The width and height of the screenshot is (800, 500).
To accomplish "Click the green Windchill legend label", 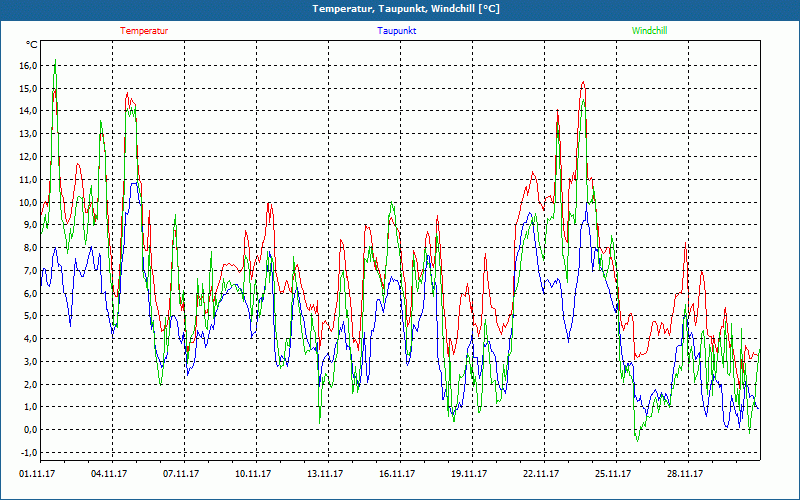I will (x=649, y=31).
